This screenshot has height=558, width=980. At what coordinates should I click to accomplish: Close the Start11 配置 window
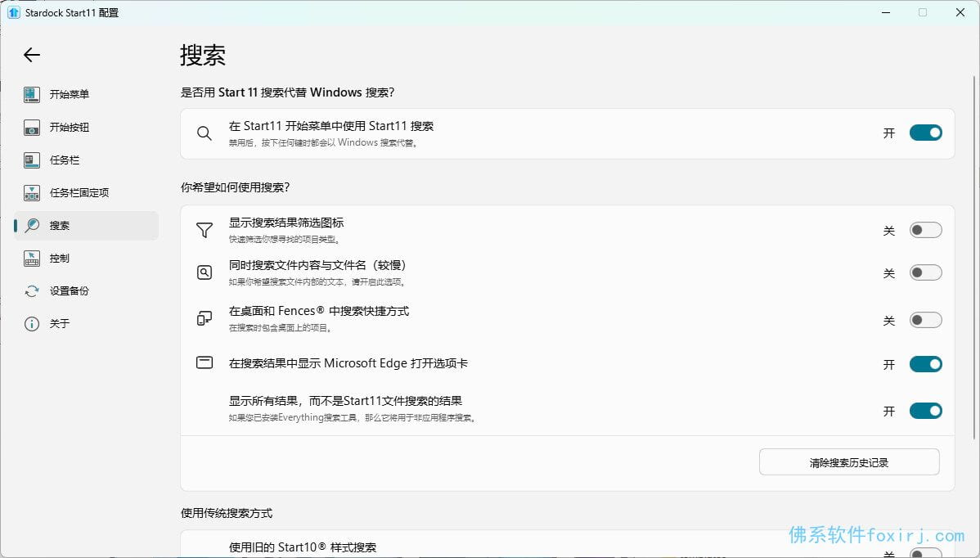(960, 12)
